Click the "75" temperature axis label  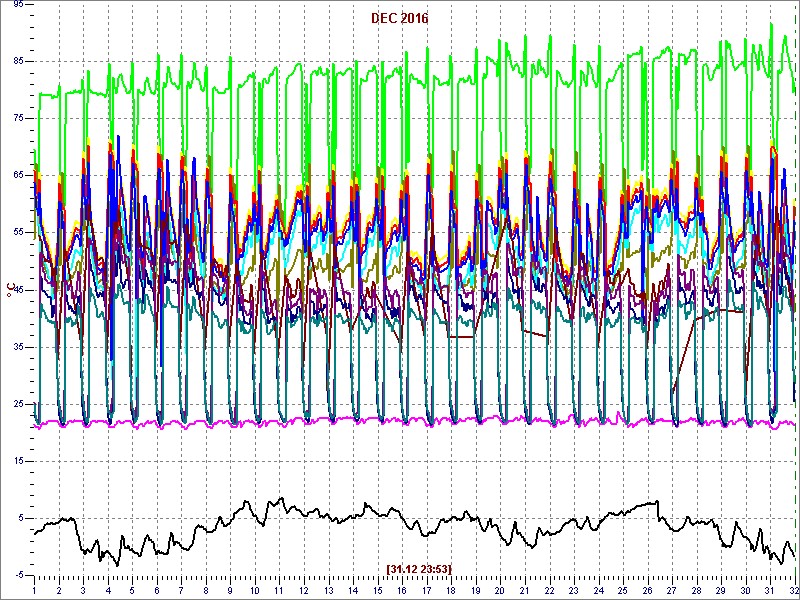pos(18,118)
